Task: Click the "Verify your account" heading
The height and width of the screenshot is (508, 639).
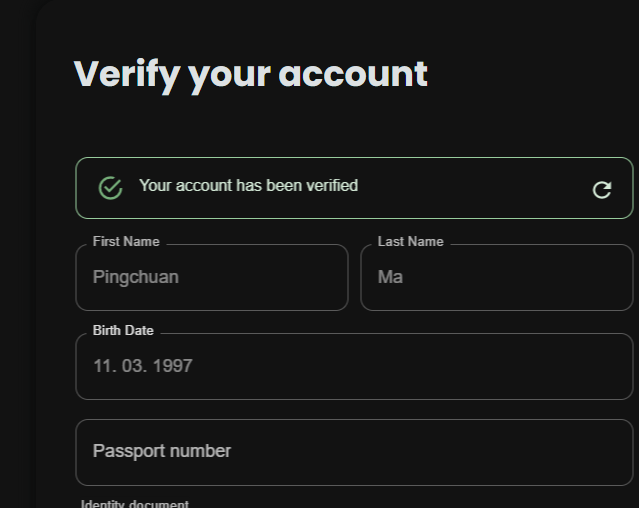Action: tap(250, 74)
